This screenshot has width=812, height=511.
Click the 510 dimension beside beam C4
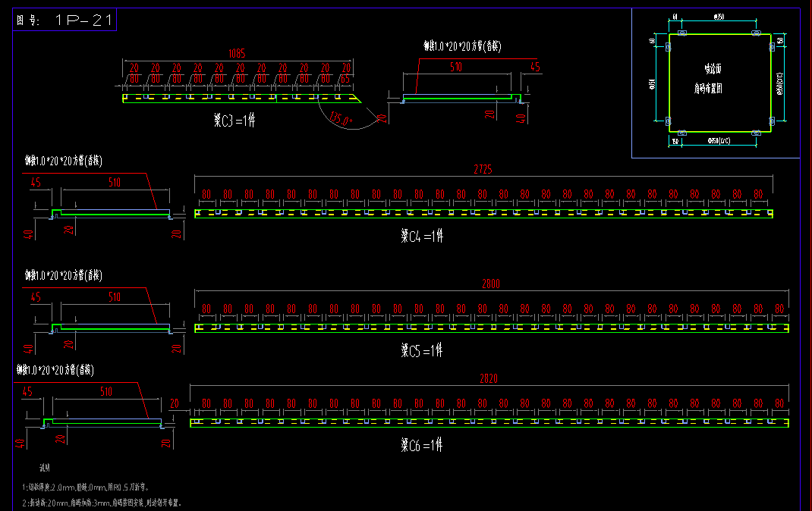coord(115,183)
